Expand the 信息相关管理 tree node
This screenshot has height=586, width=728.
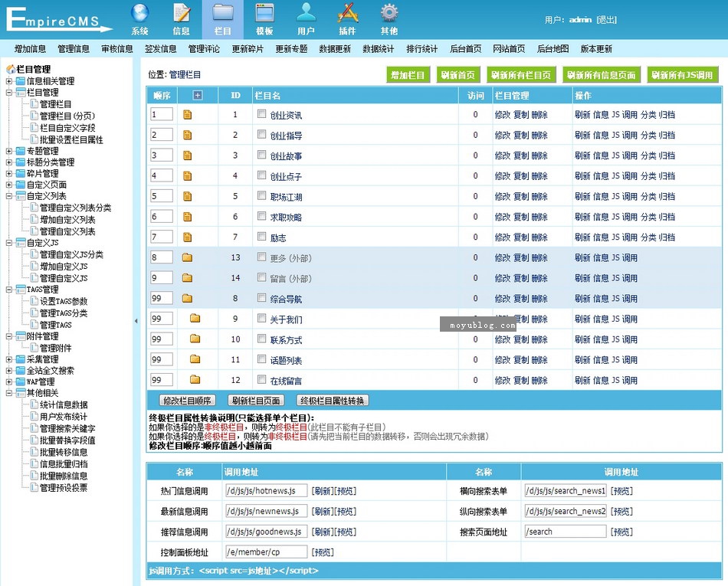point(9,81)
